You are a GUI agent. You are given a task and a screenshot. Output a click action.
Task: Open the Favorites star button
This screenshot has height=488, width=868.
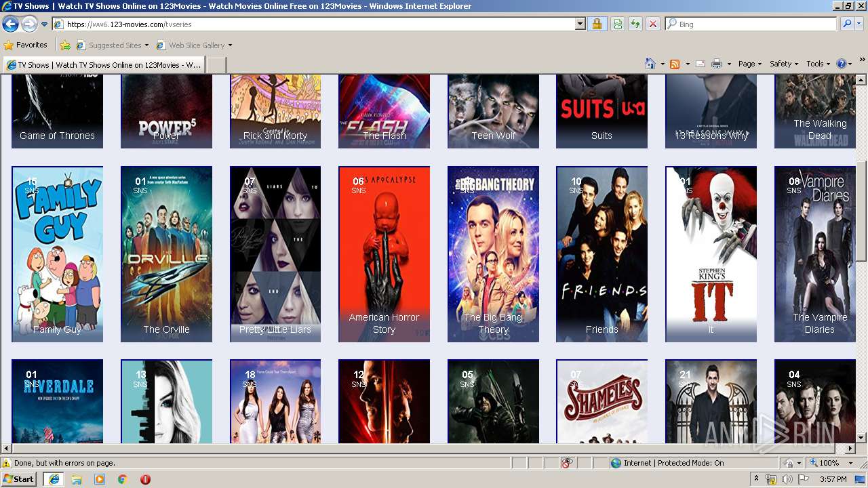click(26, 45)
